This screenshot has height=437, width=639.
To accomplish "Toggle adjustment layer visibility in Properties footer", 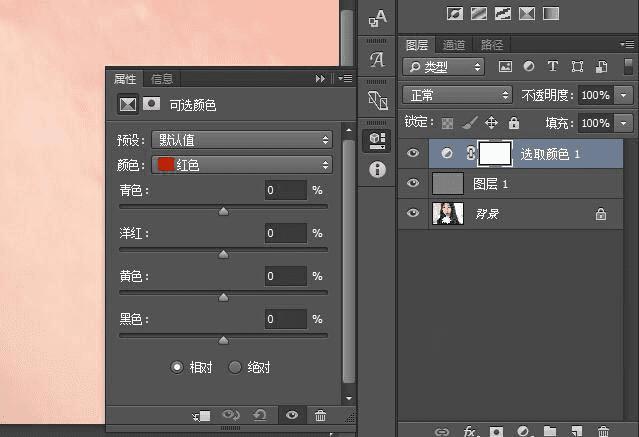I will [x=292, y=415].
